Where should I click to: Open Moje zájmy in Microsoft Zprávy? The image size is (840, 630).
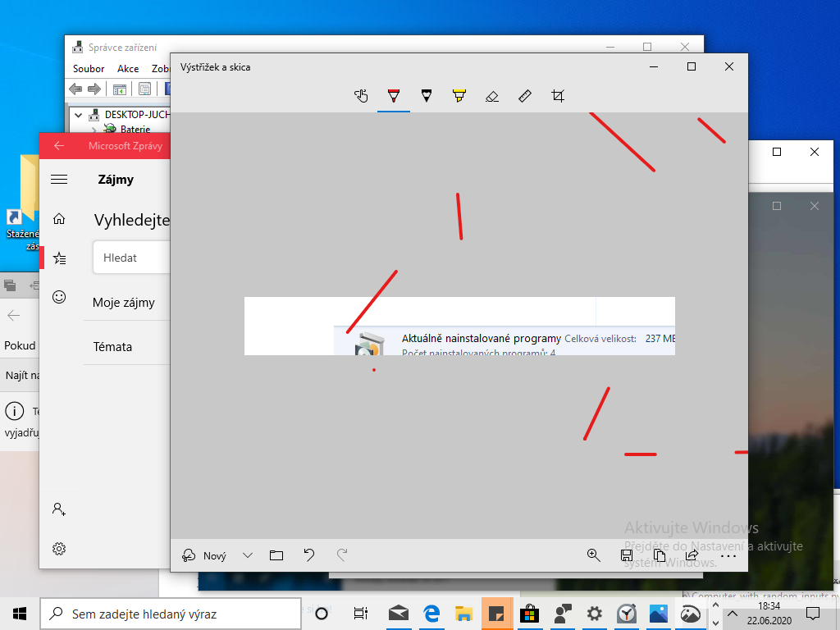[124, 303]
